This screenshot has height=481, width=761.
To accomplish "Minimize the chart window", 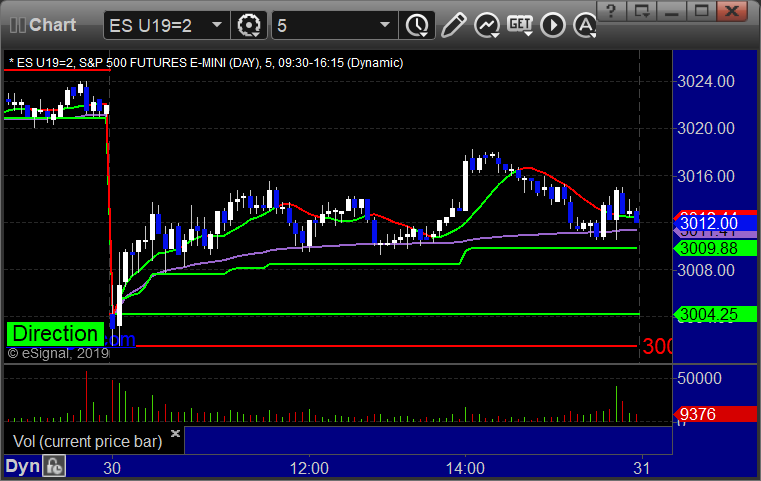I will pyautogui.click(x=671, y=11).
